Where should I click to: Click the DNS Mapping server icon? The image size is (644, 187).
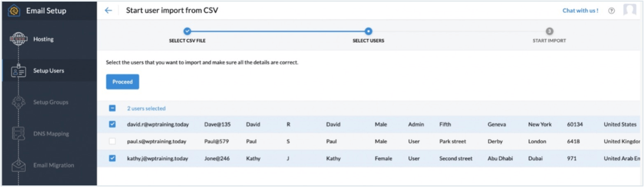[x=18, y=134]
